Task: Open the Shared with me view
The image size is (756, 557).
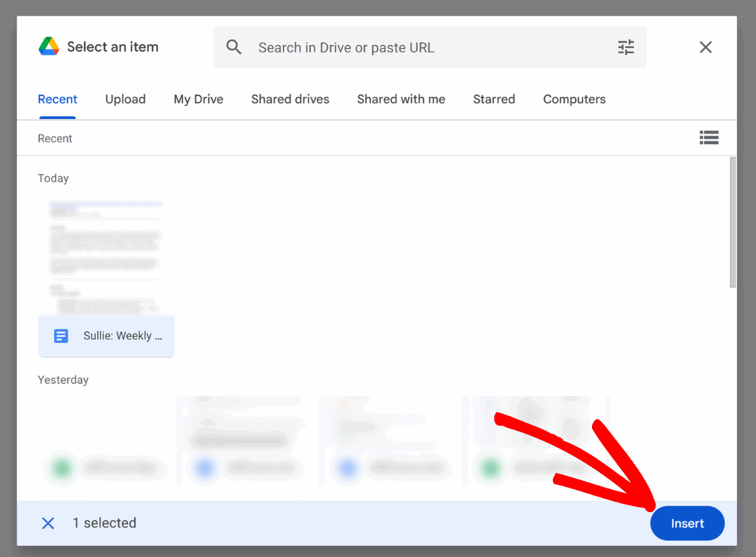Action: point(401,99)
